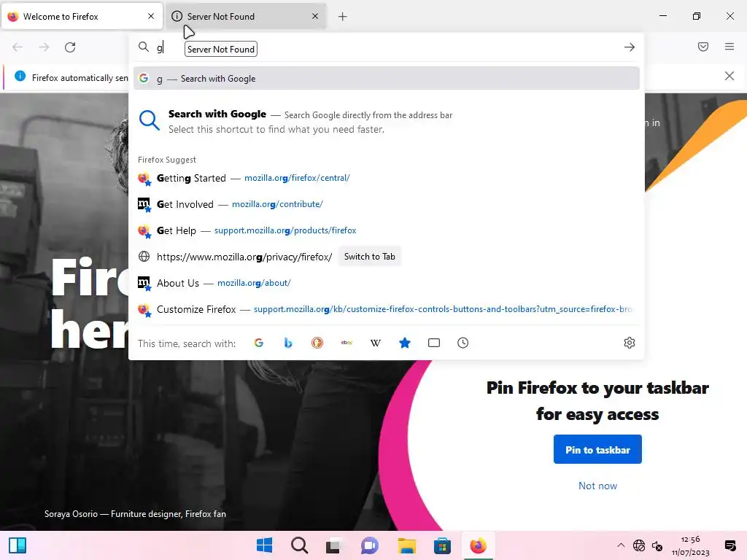
Task: Open the Firefox application menu
Action: pyautogui.click(x=729, y=47)
